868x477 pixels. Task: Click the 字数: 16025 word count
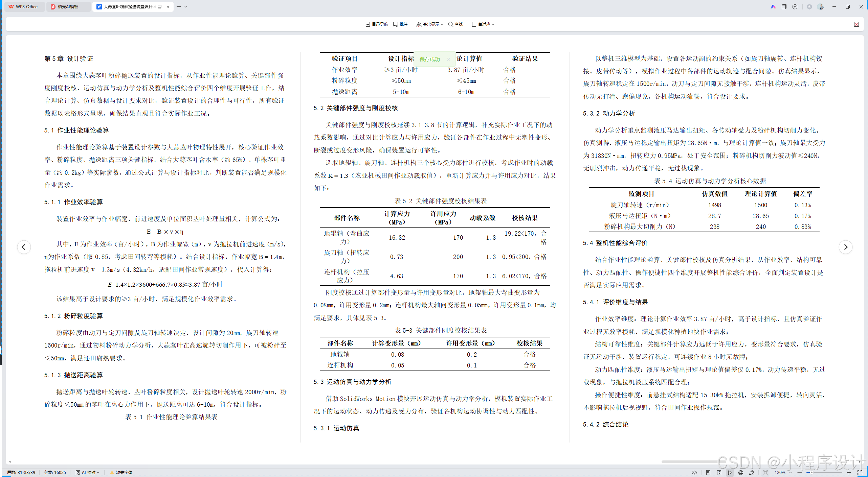pyautogui.click(x=55, y=472)
